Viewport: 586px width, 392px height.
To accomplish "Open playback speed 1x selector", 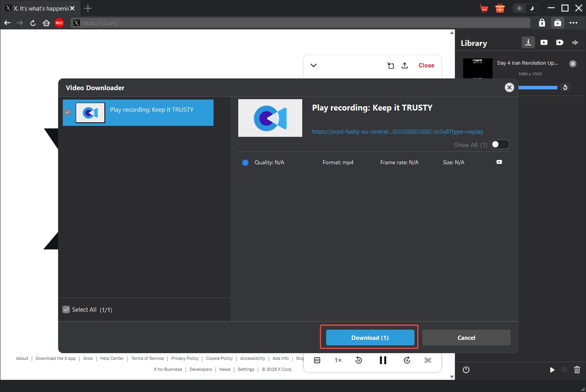I will click(x=338, y=360).
